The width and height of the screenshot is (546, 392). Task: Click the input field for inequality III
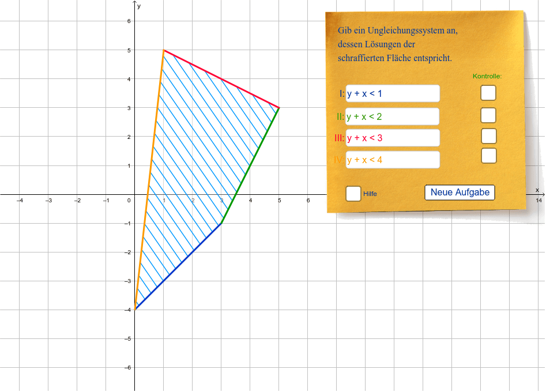(x=393, y=138)
